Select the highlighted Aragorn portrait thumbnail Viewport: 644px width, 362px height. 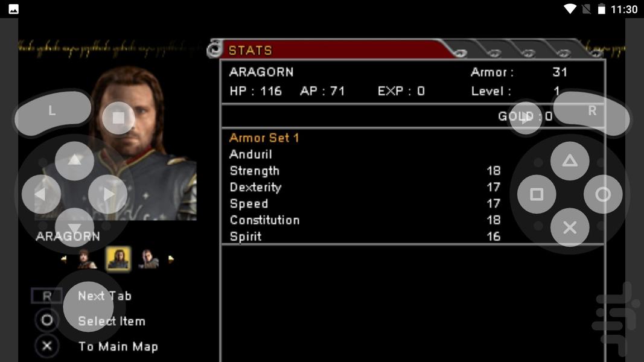(x=118, y=259)
